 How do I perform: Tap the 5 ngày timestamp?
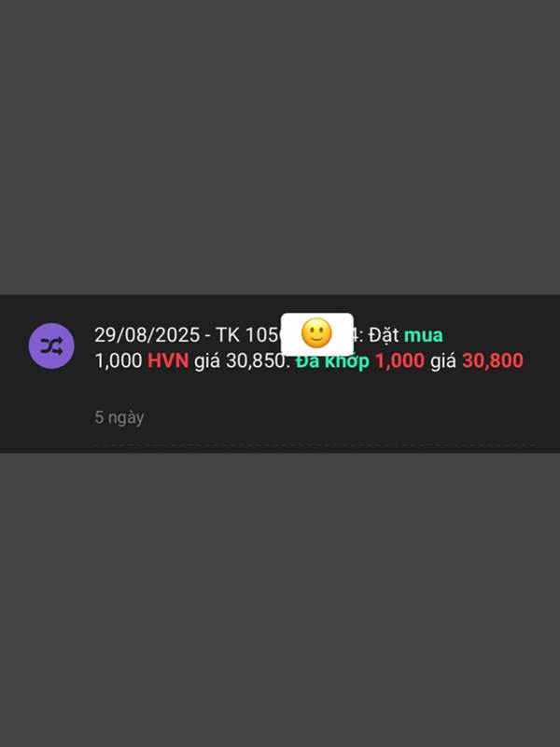119,417
